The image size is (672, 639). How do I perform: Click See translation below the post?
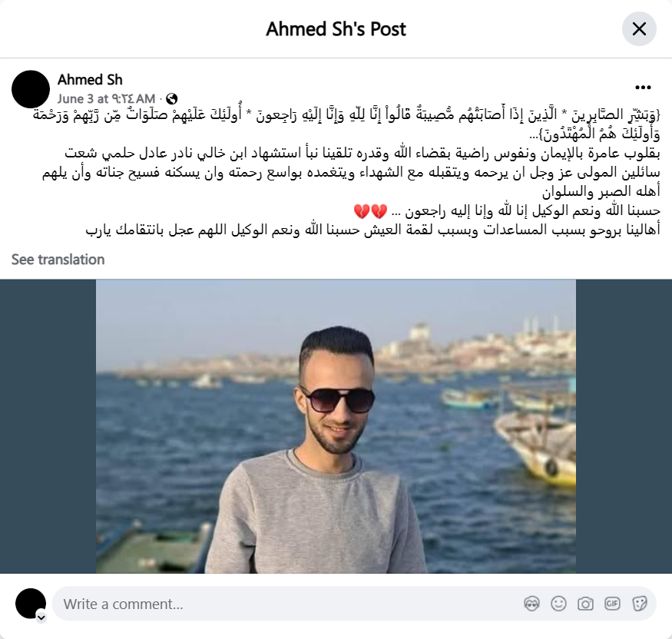coord(58,260)
